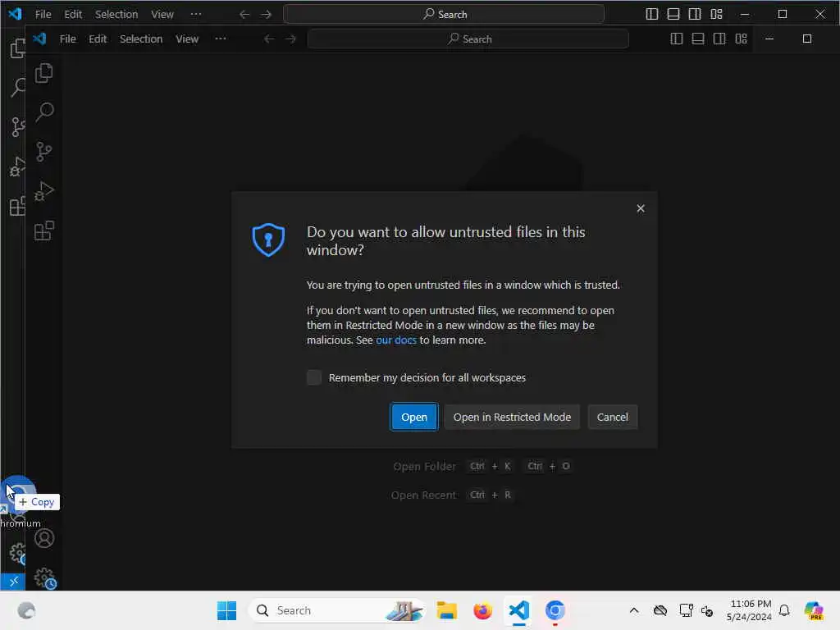Screen dimensions: 840x630
Task: Open the Windows Start menu
Action: (x=226, y=610)
